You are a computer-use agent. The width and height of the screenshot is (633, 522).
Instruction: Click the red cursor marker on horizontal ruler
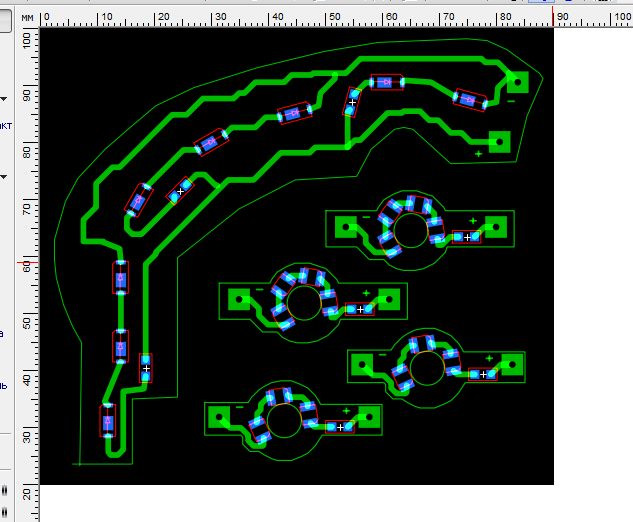pos(553,17)
